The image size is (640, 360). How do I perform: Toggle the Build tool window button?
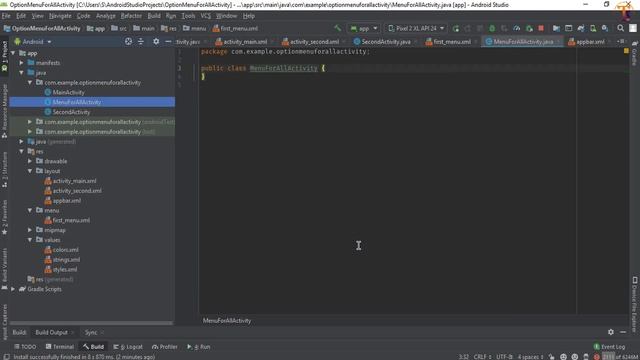pos(93,347)
